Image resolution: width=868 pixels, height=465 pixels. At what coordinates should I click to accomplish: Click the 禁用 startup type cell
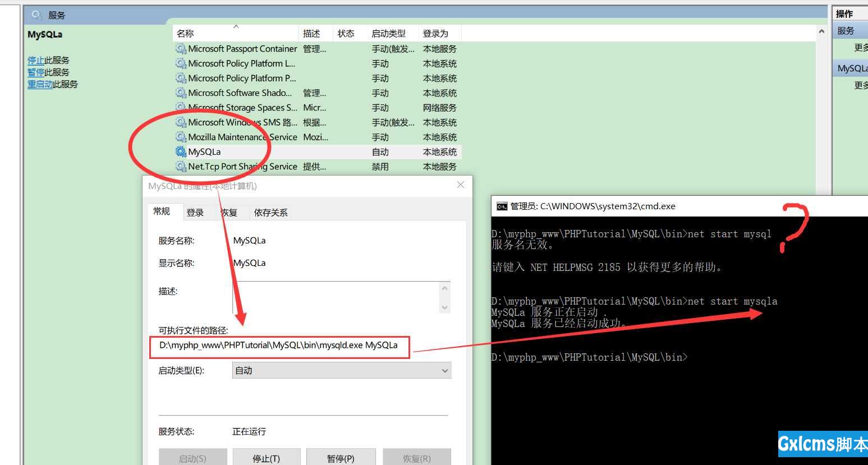pos(380,167)
